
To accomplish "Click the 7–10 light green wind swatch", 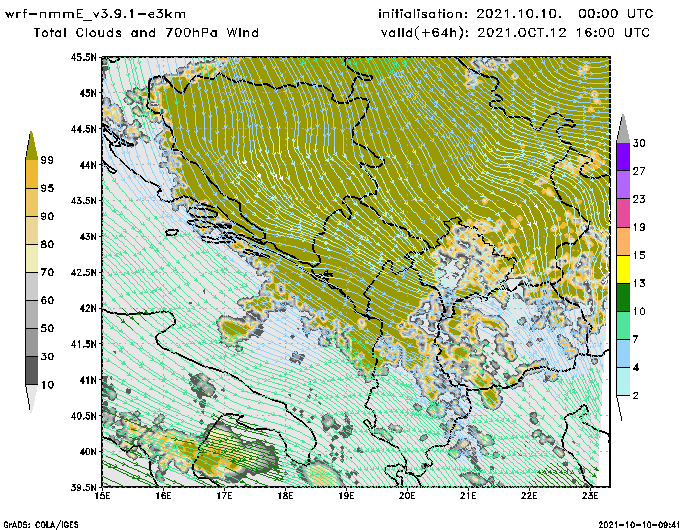I will [x=623, y=326].
